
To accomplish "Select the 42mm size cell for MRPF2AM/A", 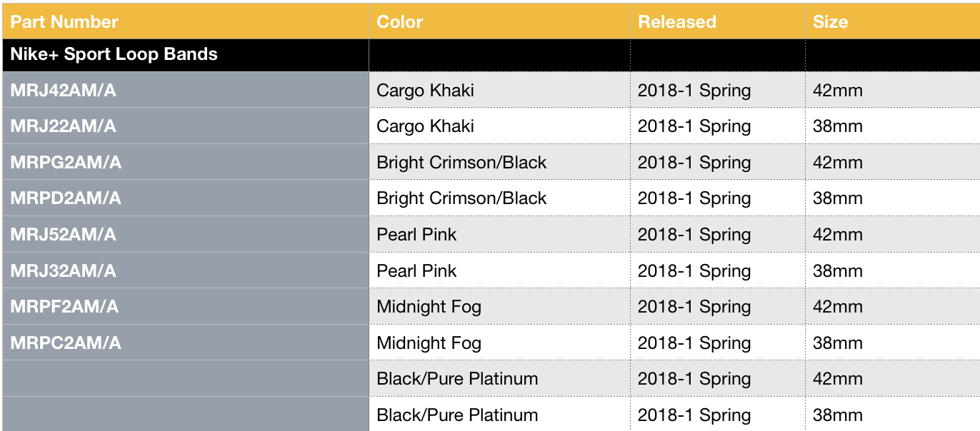I will (x=837, y=307).
